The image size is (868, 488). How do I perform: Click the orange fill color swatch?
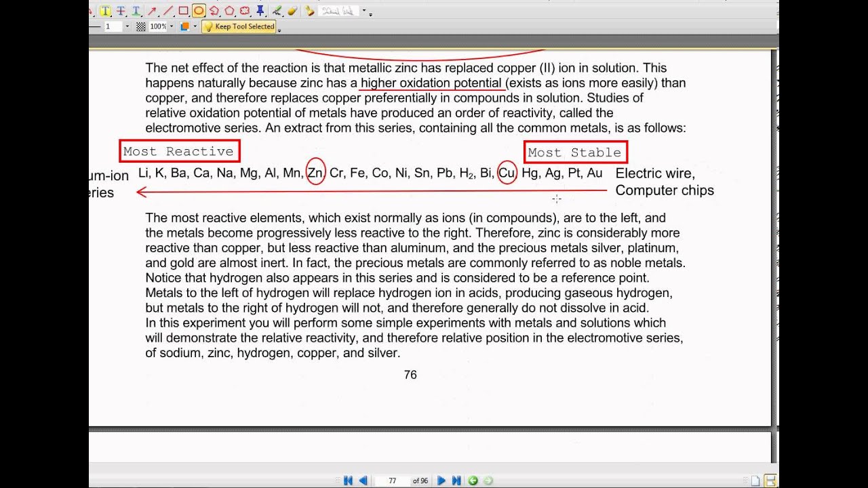pyautogui.click(x=184, y=26)
